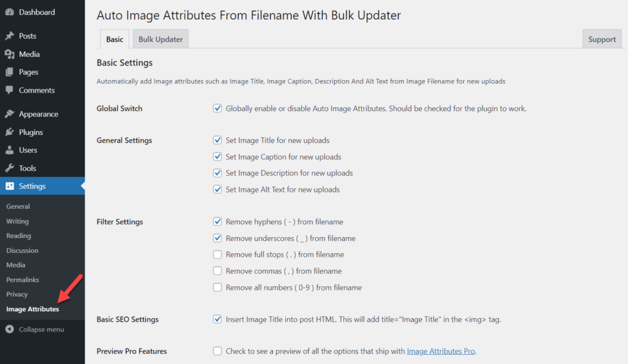This screenshot has height=364, width=628.
Task: Click the Posts pushpin icon
Action: [x=10, y=36]
